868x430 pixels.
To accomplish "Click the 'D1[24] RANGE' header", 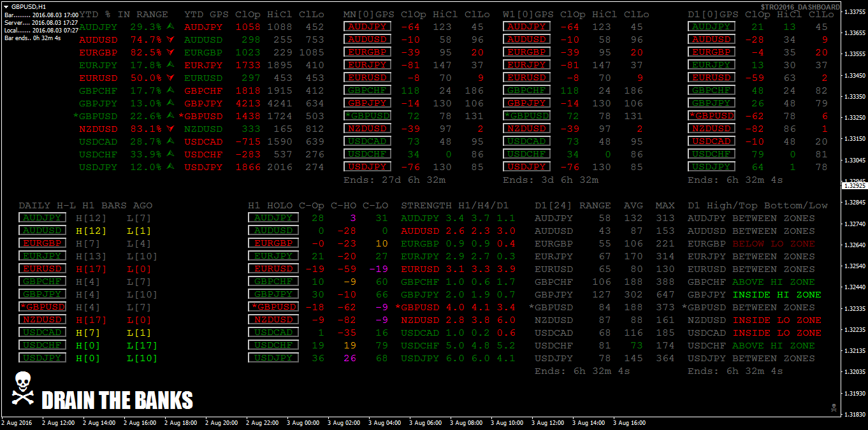I will coord(573,206).
